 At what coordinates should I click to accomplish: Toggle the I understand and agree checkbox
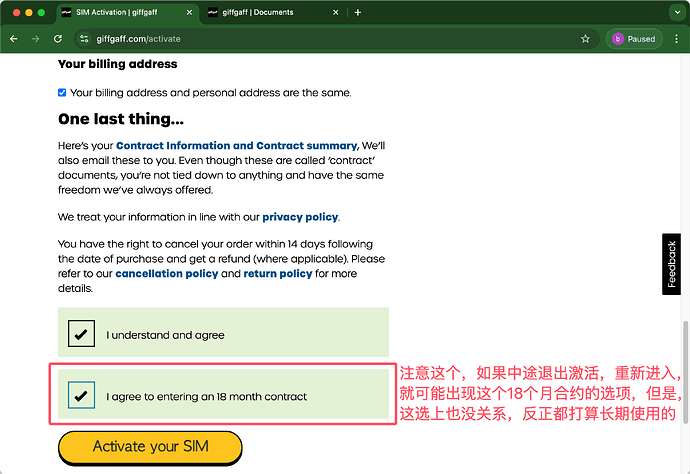81,334
